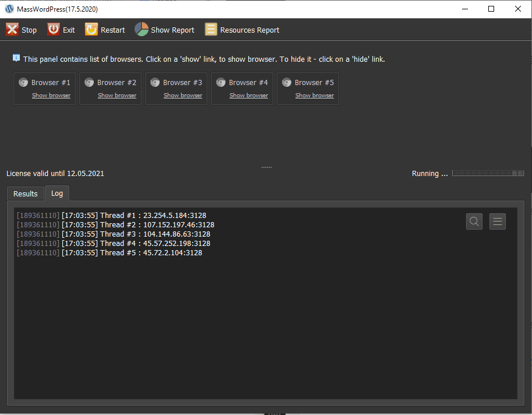Click the info icon beside panel description
The width and height of the screenshot is (532, 415).
pos(16,58)
